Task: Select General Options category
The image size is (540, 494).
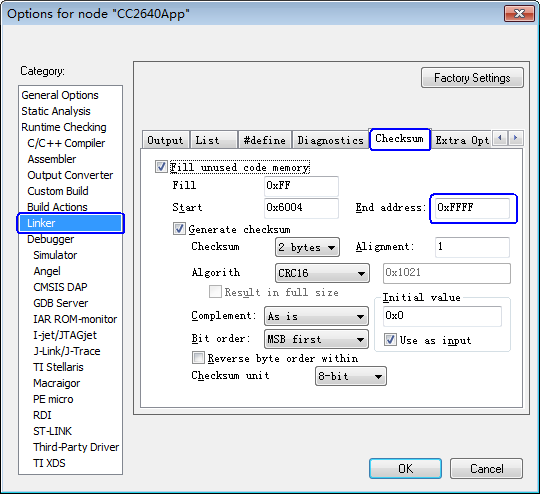Action: [x=60, y=95]
